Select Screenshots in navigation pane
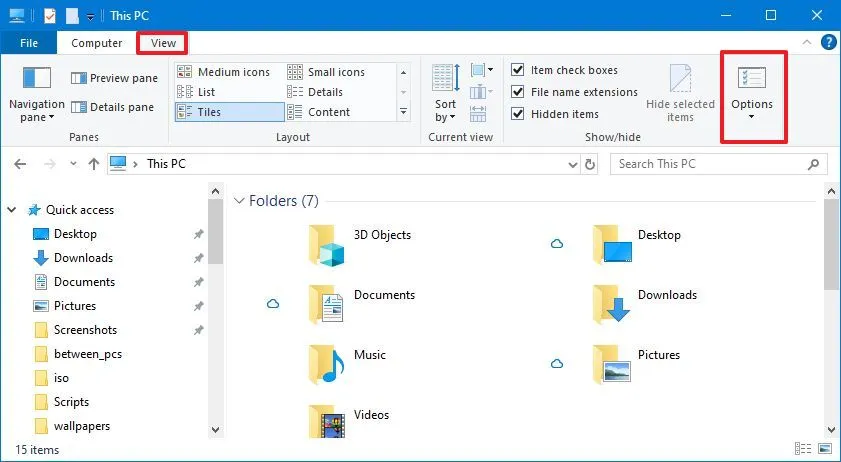 click(x=85, y=330)
